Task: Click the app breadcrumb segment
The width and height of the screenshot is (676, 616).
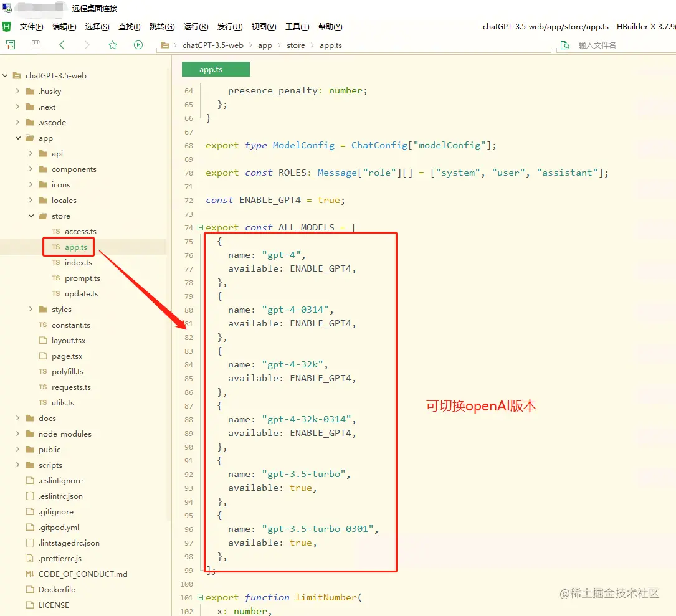Action: point(265,45)
